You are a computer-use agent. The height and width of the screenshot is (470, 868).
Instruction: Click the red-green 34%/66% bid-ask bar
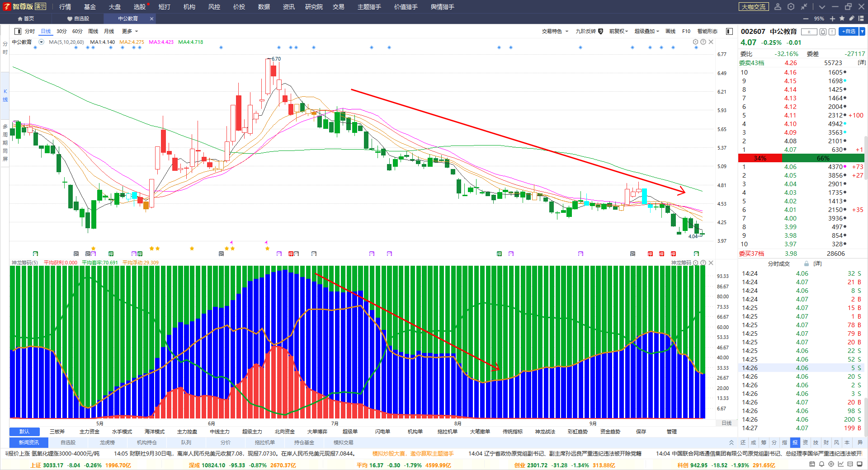pos(801,158)
